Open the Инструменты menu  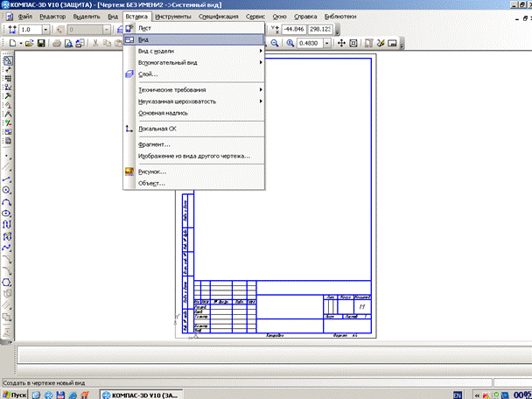[x=173, y=17]
